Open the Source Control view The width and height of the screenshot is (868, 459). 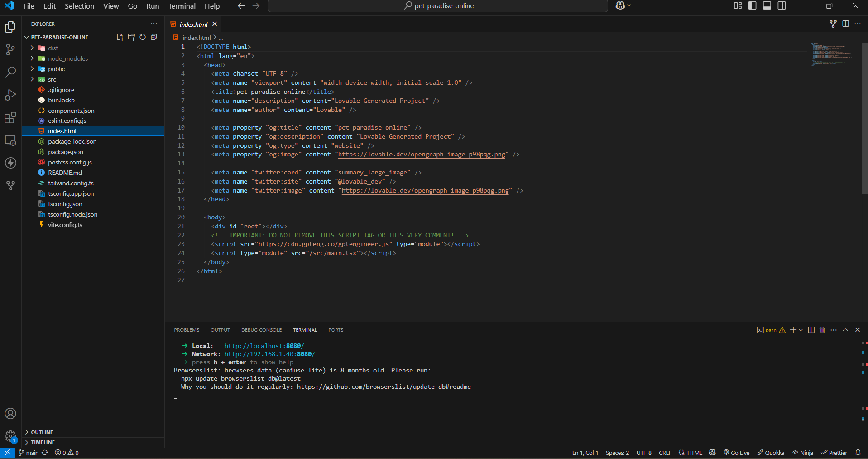[10, 49]
